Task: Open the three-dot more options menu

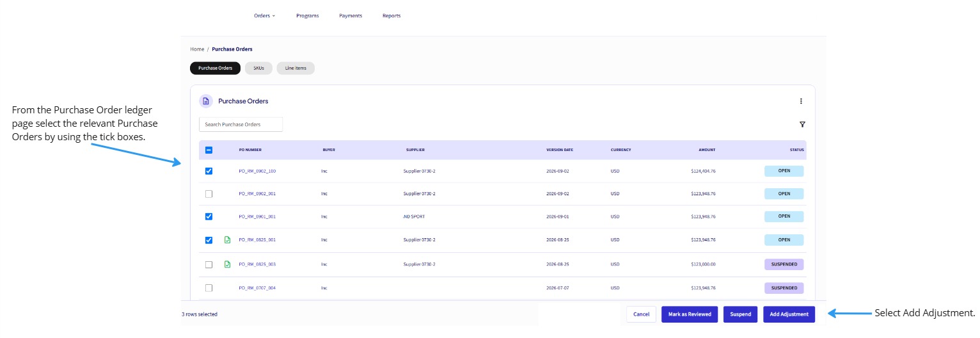Action: point(801,101)
